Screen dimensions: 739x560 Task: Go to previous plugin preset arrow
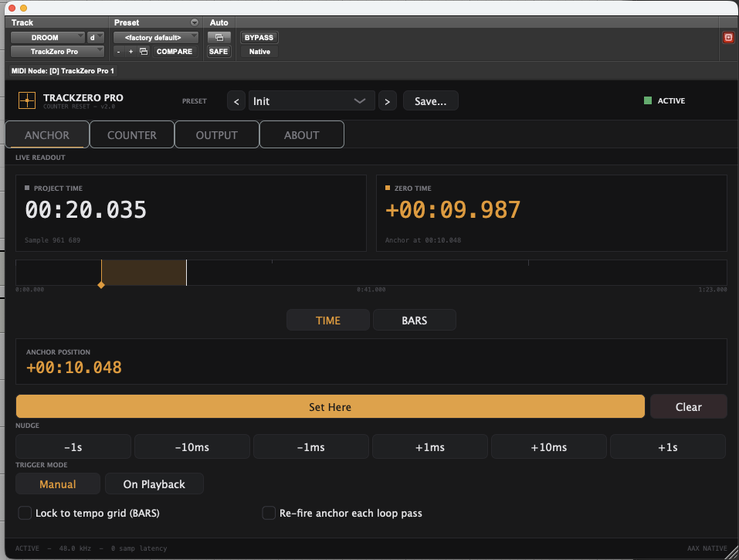pyautogui.click(x=236, y=101)
